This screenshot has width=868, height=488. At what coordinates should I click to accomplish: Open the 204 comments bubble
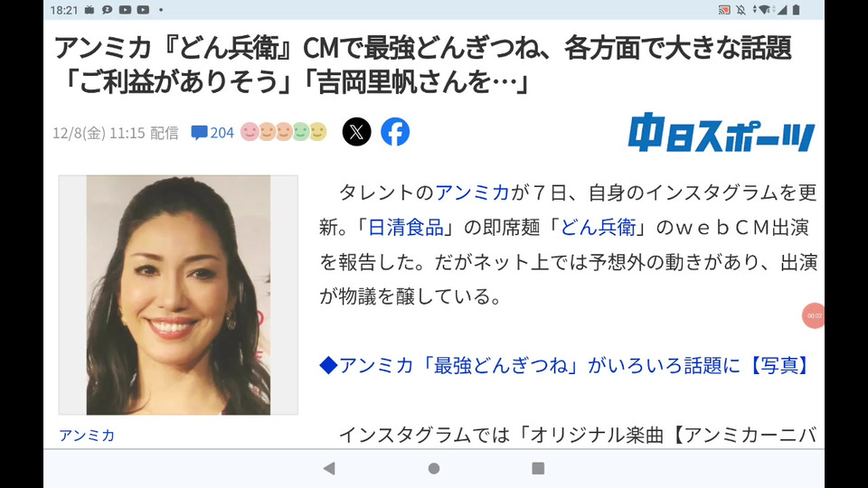(212, 133)
